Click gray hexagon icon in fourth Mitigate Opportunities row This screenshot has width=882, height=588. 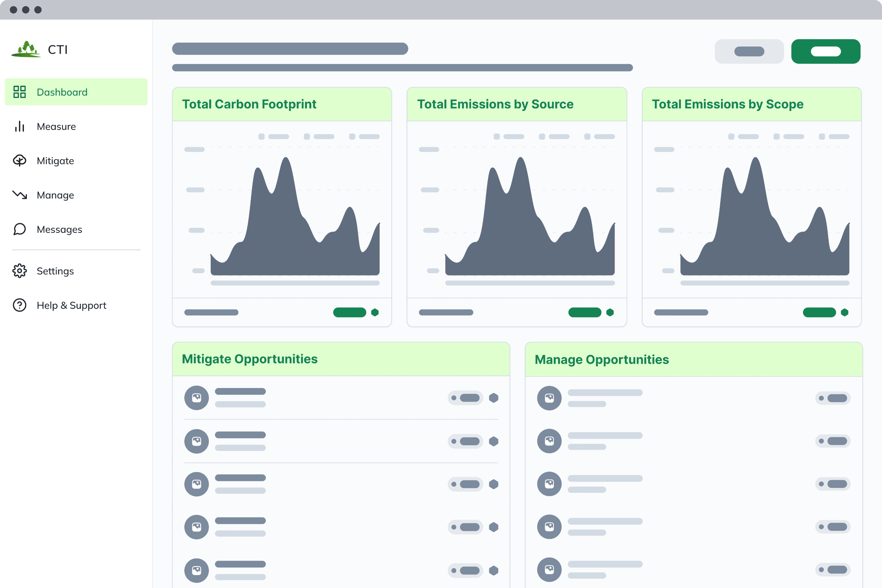point(494,527)
